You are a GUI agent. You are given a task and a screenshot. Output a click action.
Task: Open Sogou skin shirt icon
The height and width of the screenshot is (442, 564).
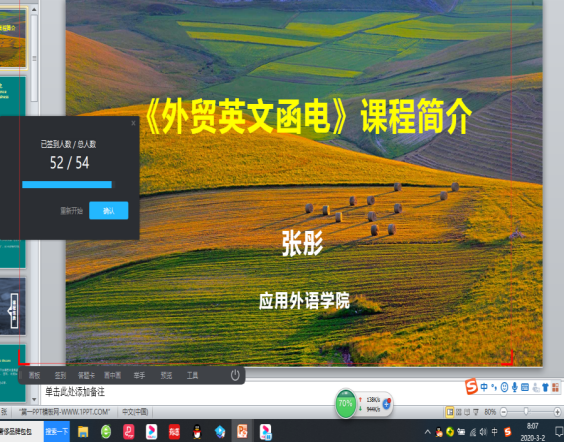pyautogui.click(x=545, y=387)
